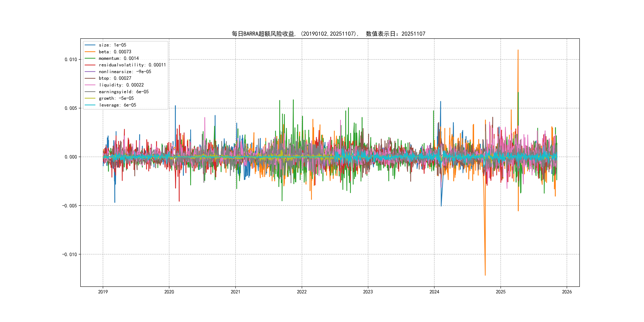Click the tallest orange spike peak in 2025
The width and height of the screenshot is (644, 322).
(x=518, y=50)
